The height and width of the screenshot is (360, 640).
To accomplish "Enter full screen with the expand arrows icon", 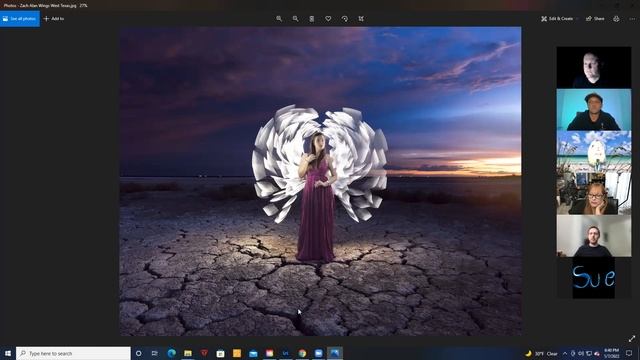I will (632, 338).
